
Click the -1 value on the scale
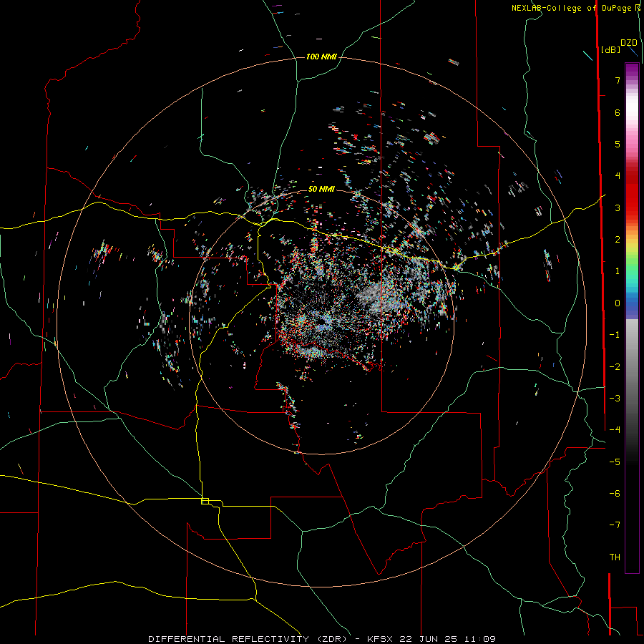pyautogui.click(x=615, y=335)
